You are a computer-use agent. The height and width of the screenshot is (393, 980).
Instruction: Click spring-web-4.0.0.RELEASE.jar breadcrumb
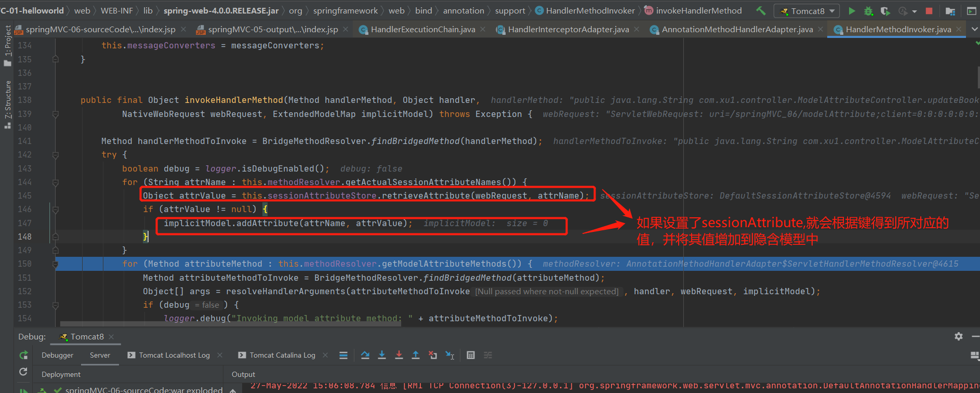221,10
